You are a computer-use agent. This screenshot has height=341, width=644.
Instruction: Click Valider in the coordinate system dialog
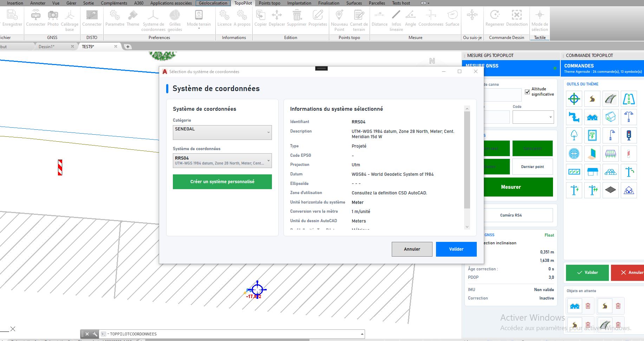click(456, 249)
